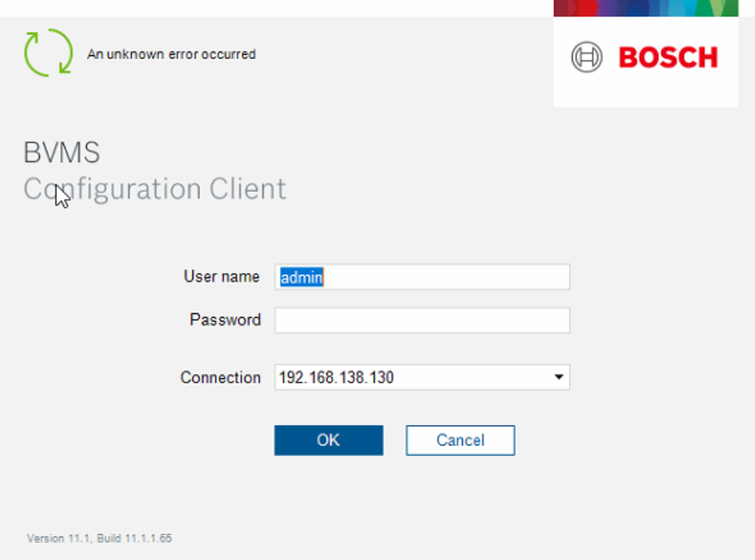This screenshot has height=560, width=755.
Task: Click the 'Configuration Client' title text
Action: point(154,188)
